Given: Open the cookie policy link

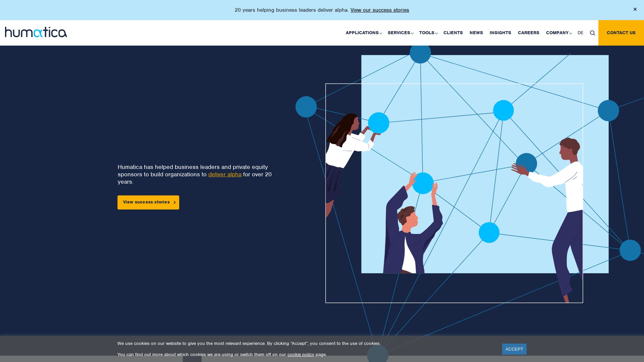Looking at the screenshot, I should point(301,354).
